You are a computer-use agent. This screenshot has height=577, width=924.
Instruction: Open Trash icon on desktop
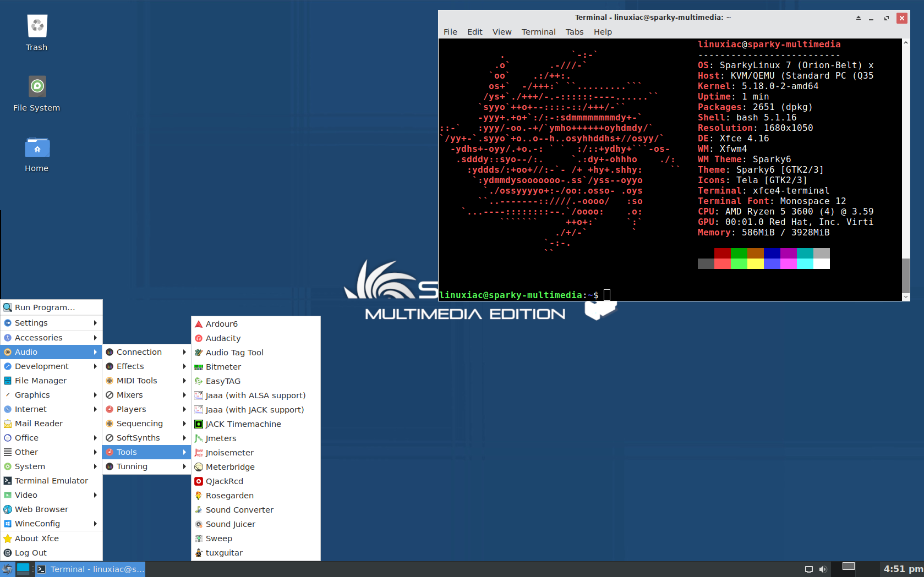(x=37, y=32)
